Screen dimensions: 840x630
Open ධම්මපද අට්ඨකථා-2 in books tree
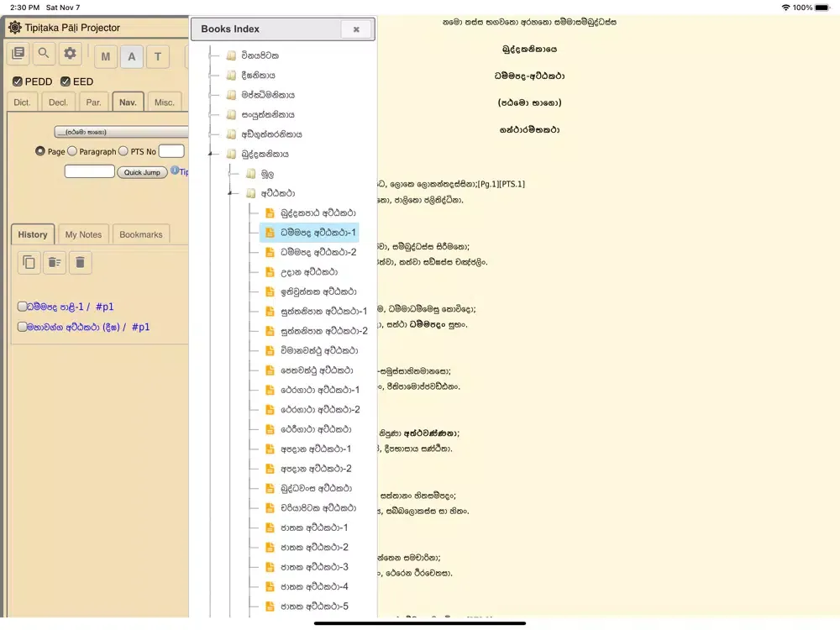point(318,252)
